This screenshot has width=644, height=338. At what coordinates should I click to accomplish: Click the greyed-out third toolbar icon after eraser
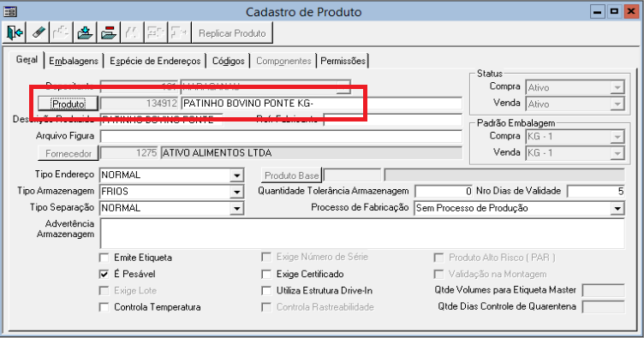click(x=61, y=33)
